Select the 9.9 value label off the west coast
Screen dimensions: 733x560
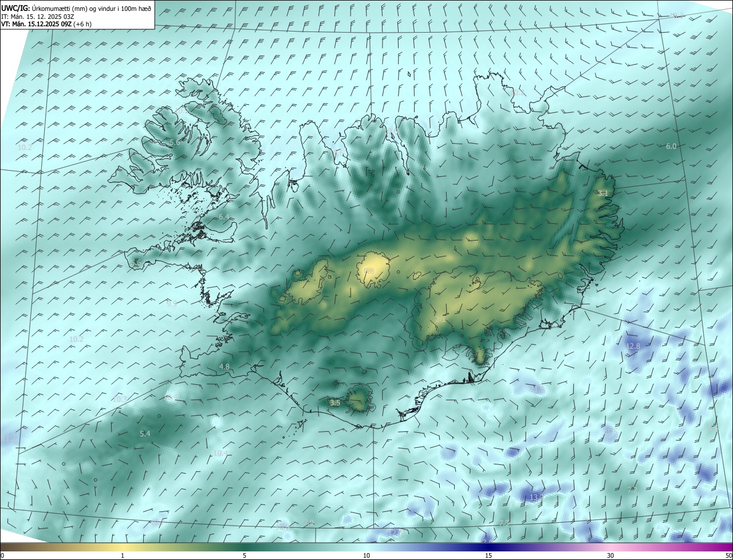[172, 303]
